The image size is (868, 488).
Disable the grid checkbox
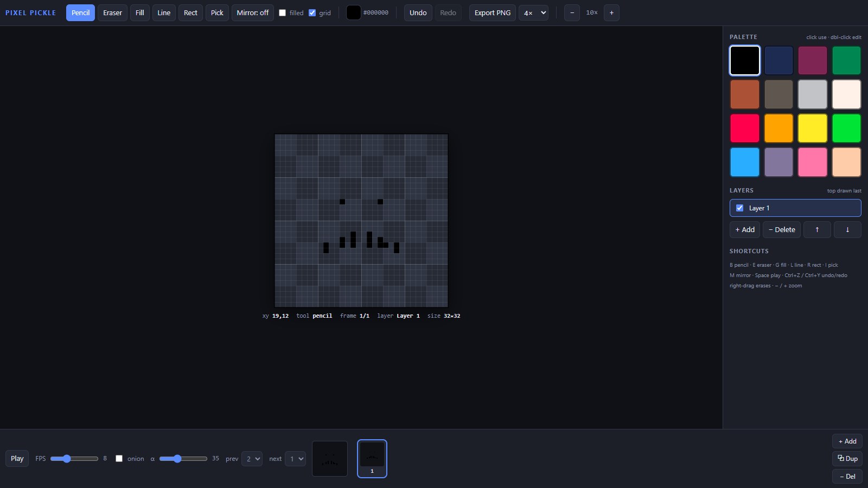(x=312, y=12)
